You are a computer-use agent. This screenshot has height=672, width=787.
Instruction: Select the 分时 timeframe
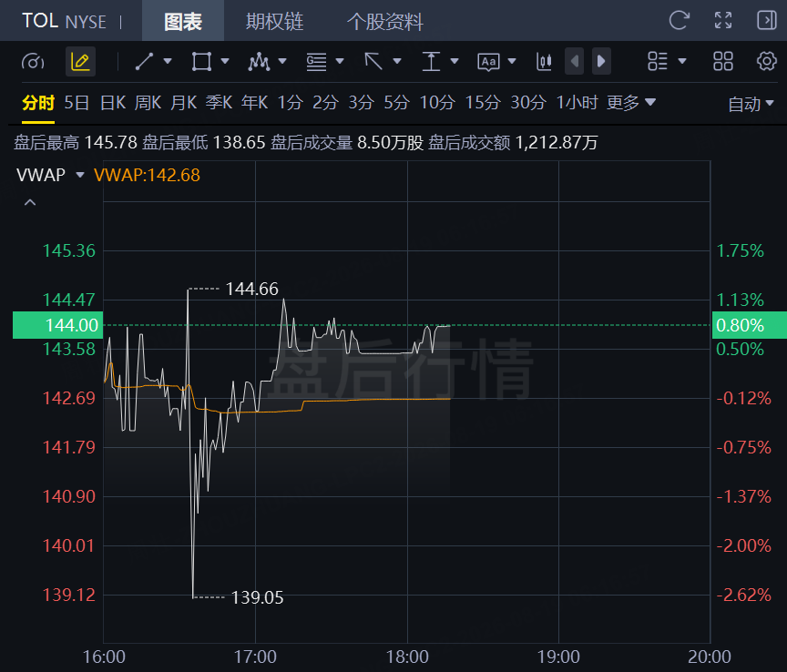pos(38,103)
